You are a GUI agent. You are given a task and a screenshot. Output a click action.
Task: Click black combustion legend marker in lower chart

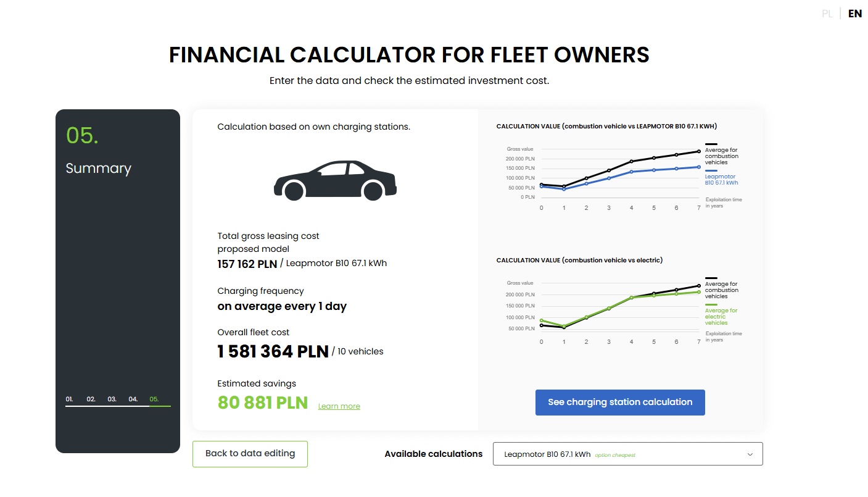[711, 278]
